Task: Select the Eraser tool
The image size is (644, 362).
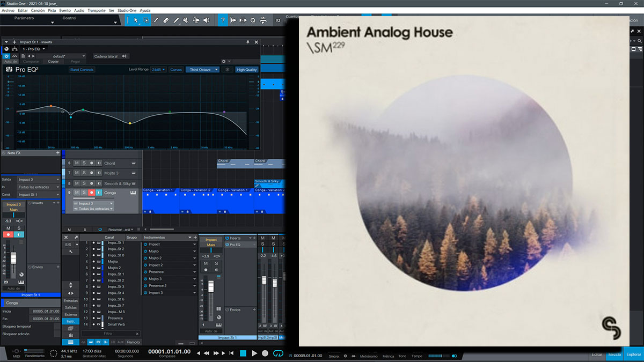Action: click(x=166, y=20)
